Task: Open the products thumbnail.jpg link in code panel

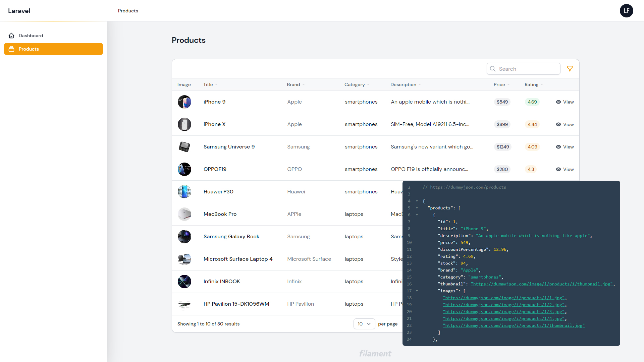Action: click(542, 284)
